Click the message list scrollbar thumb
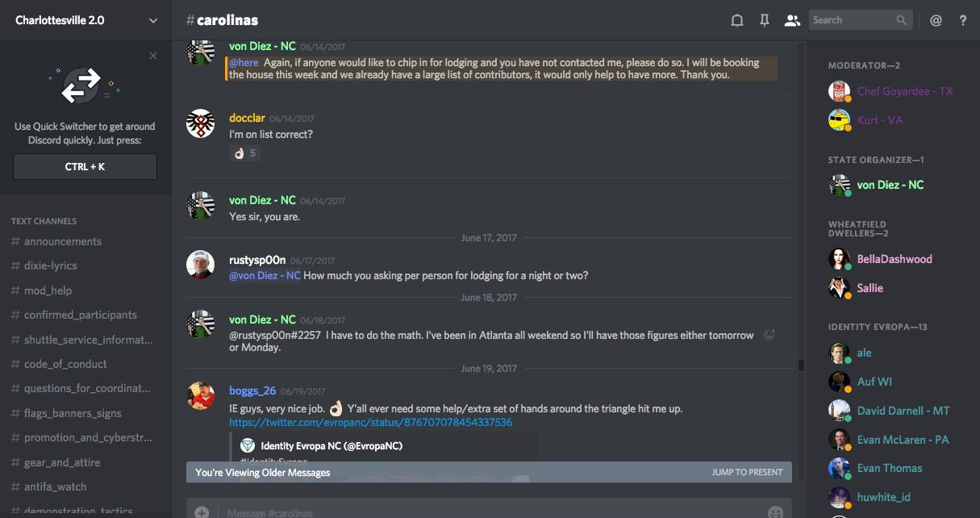Screen dimensions: 980x518 pos(801,365)
